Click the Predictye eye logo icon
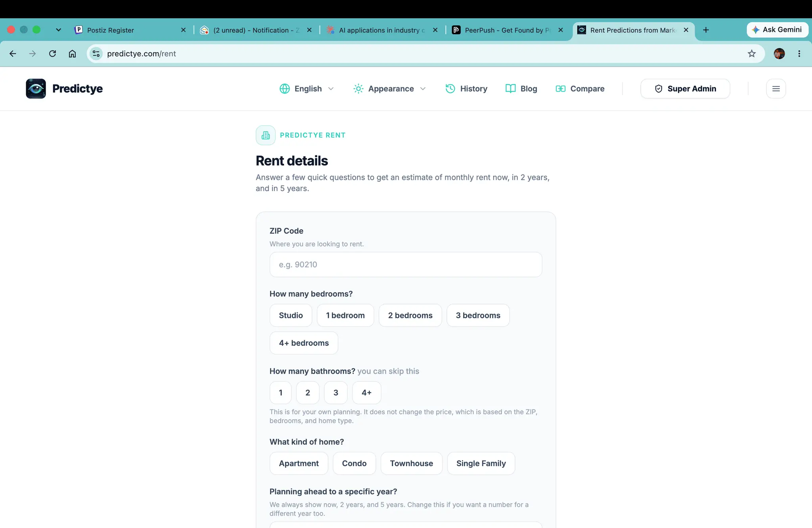The image size is (812, 528). pyautogui.click(x=36, y=88)
